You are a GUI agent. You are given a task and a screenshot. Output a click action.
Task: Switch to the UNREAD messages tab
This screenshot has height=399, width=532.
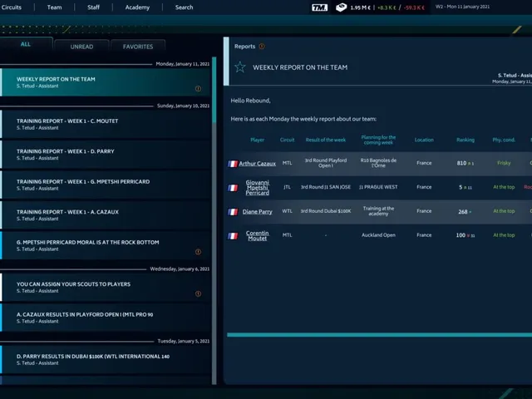point(81,47)
